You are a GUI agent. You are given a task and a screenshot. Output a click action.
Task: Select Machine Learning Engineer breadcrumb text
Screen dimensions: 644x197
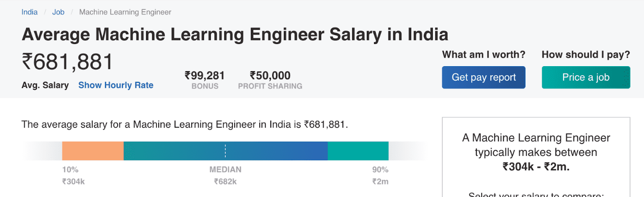click(125, 12)
